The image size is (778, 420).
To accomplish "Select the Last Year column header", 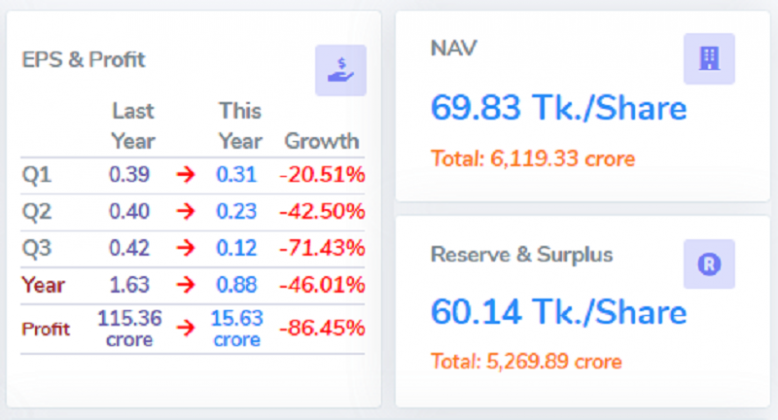I will (132, 125).
